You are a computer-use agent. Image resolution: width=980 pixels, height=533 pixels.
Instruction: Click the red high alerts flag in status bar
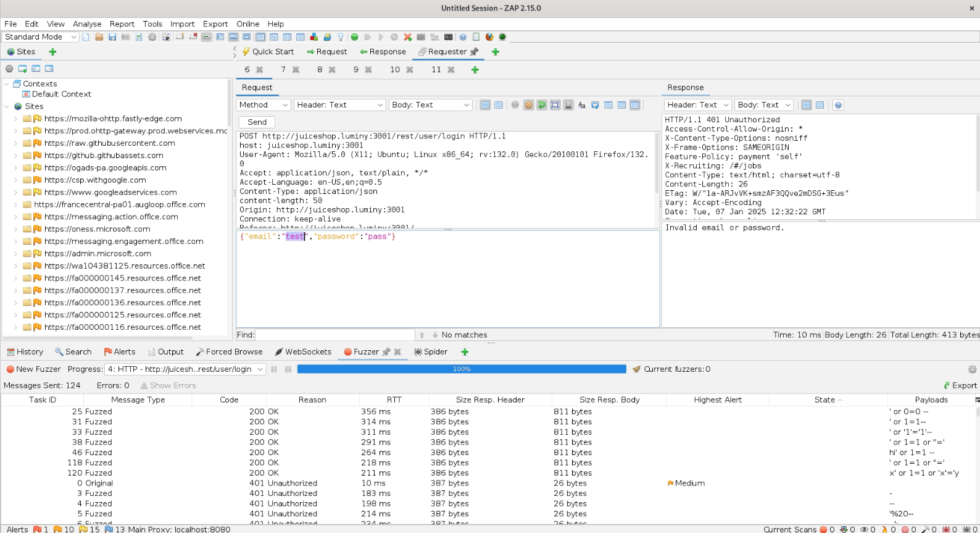[37, 529]
